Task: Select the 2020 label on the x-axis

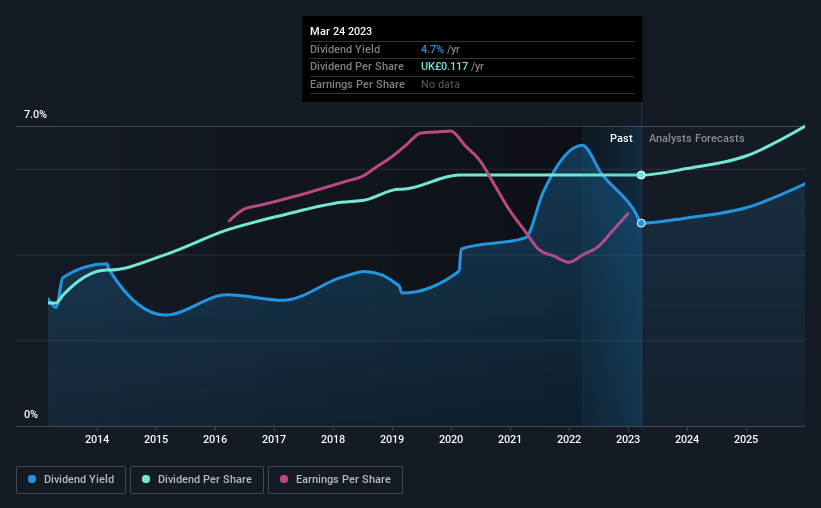Action: pyautogui.click(x=451, y=439)
